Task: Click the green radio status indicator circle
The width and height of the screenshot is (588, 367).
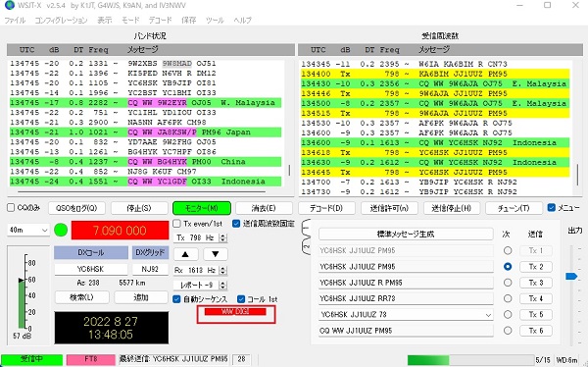Action: 61,230
